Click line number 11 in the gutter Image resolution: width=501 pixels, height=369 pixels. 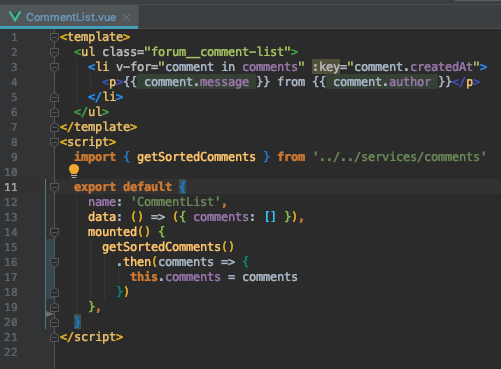11,187
